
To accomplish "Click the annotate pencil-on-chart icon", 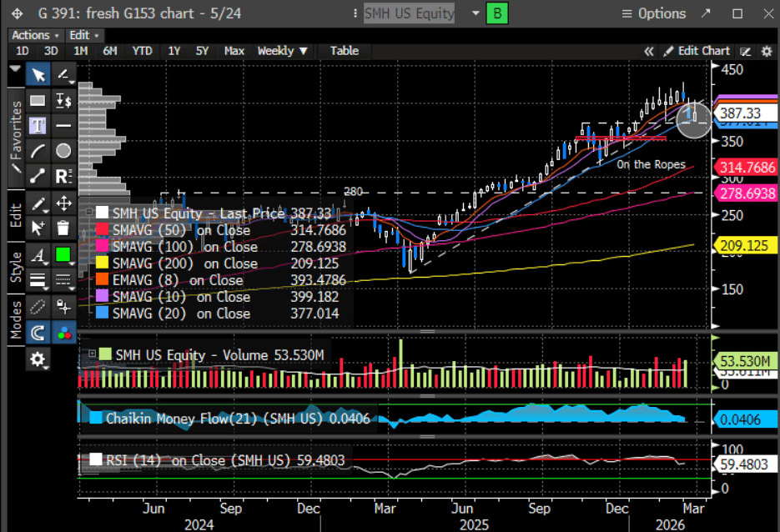I will pos(745,51).
